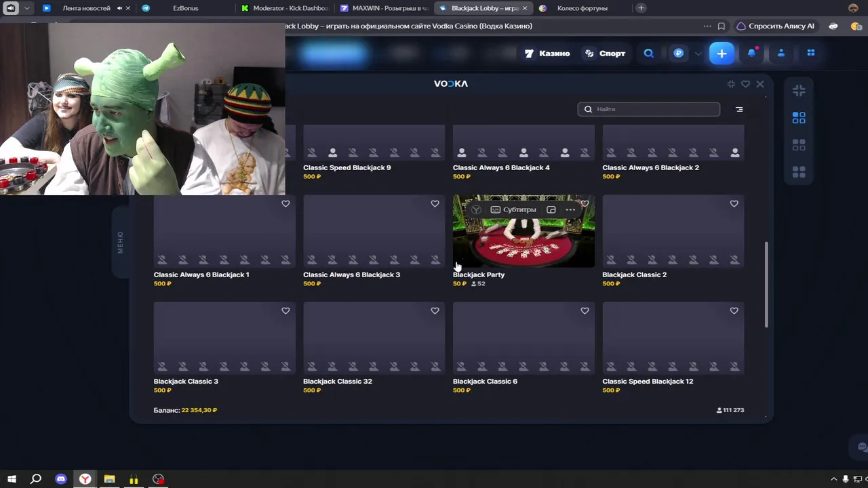868x488 pixels.
Task: Click the exit fullscreen icon in right sidebar
Action: [799, 91]
